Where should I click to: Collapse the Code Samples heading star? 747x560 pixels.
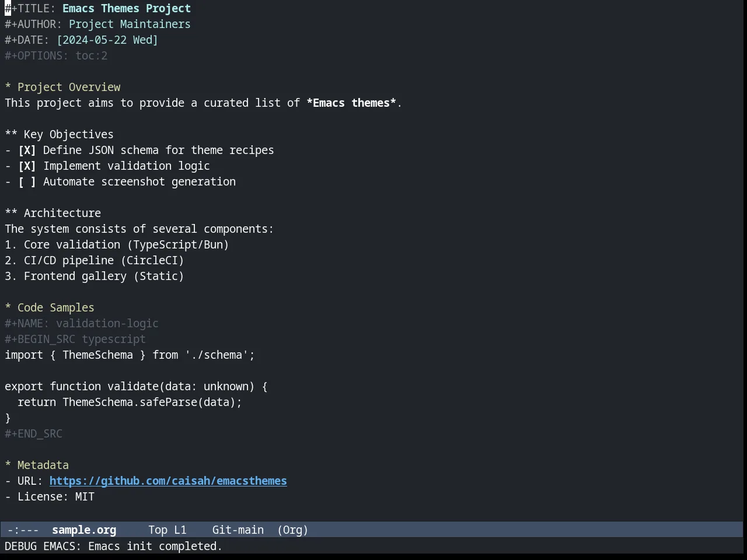pos(8,307)
